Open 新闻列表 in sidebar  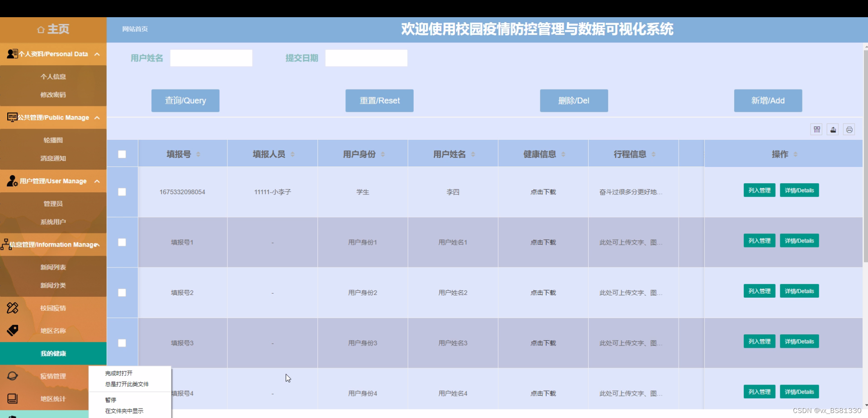click(53, 267)
